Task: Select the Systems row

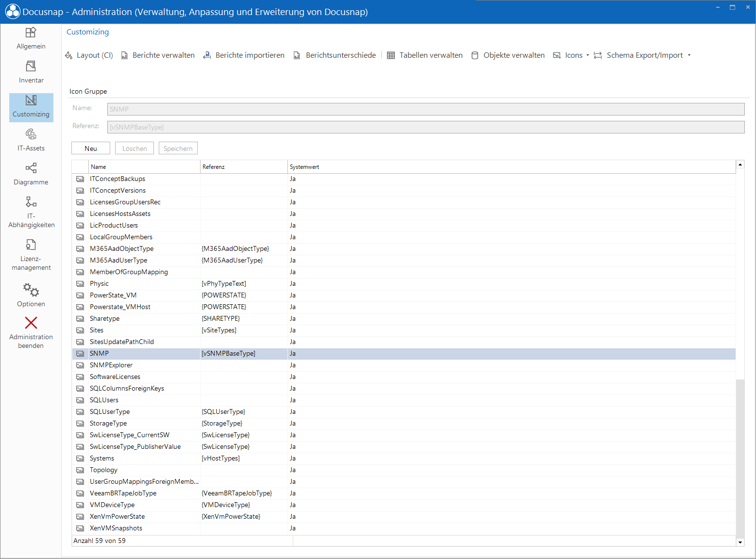Action: (404, 459)
